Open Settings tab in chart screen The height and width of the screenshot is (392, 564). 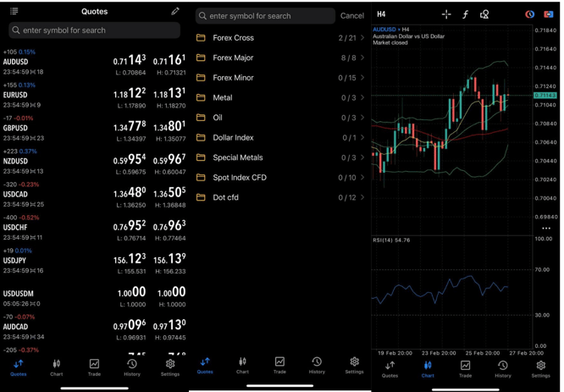point(540,369)
